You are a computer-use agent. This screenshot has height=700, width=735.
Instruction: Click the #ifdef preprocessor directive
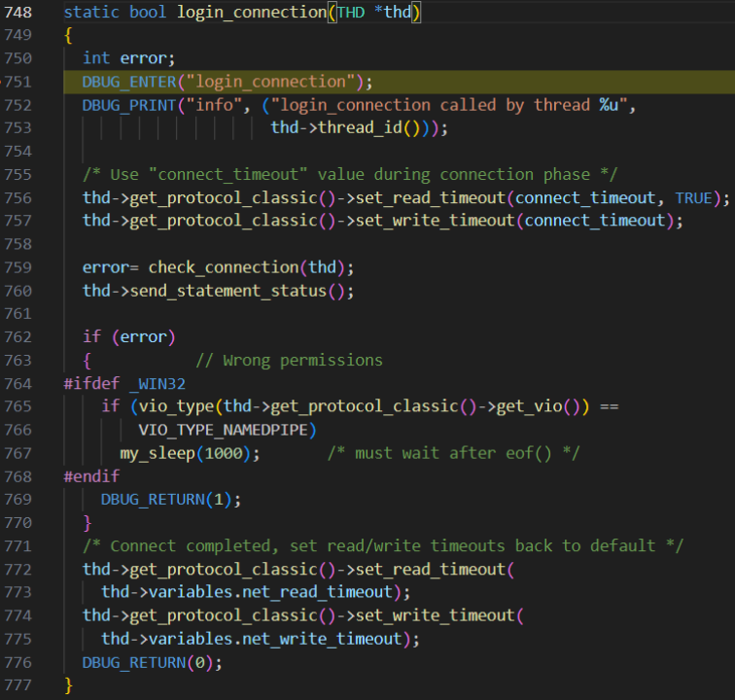tap(91, 384)
